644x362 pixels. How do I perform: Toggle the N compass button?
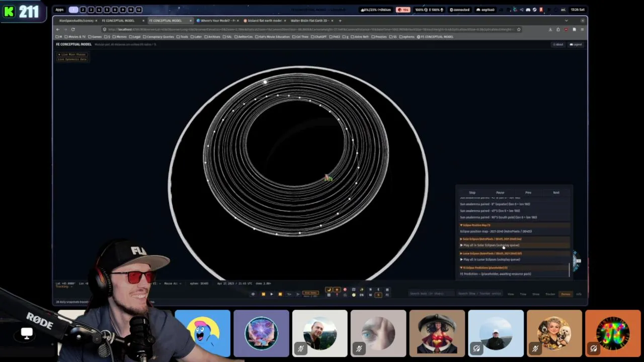(370, 290)
